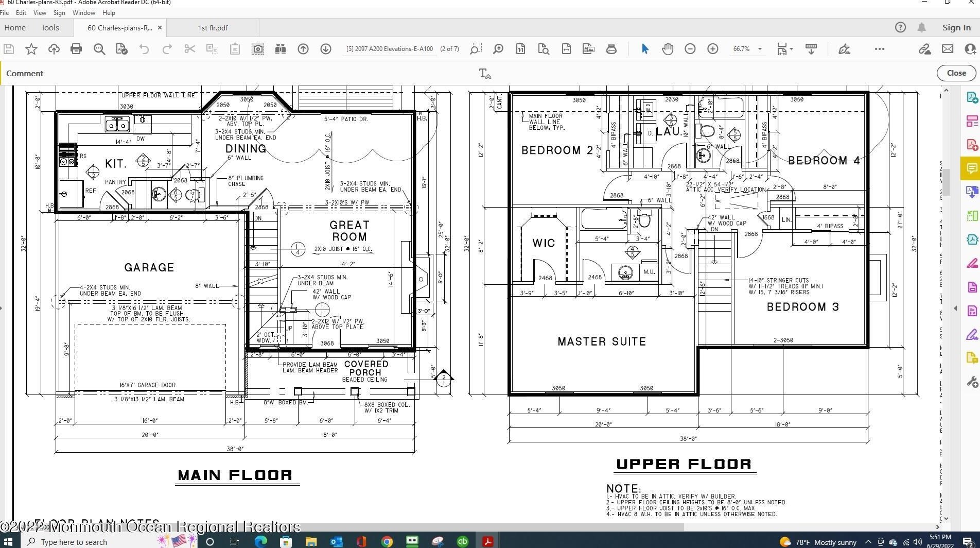Open Add Text comment tool
The width and height of the screenshot is (980, 548).
coord(485,74)
